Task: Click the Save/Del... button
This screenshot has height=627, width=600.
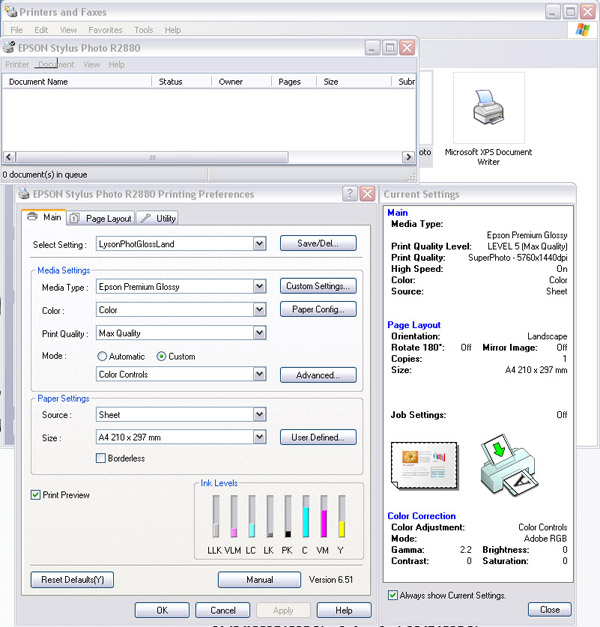Action: point(318,243)
